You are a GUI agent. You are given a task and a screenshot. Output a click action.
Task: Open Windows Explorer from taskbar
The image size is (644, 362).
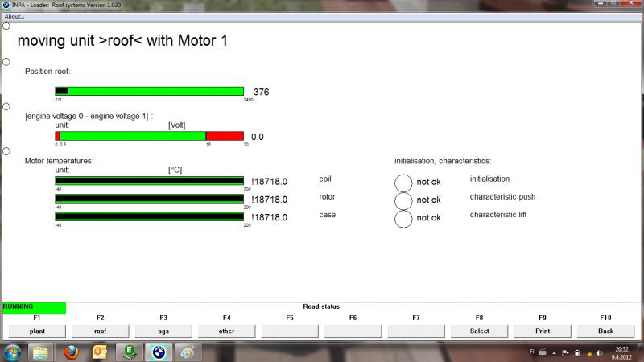click(40, 352)
